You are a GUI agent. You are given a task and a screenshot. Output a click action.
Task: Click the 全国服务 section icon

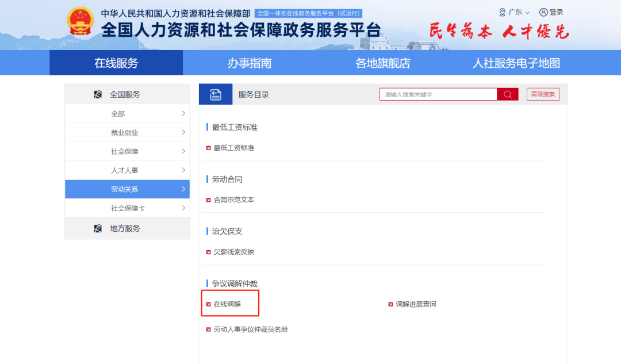point(98,94)
